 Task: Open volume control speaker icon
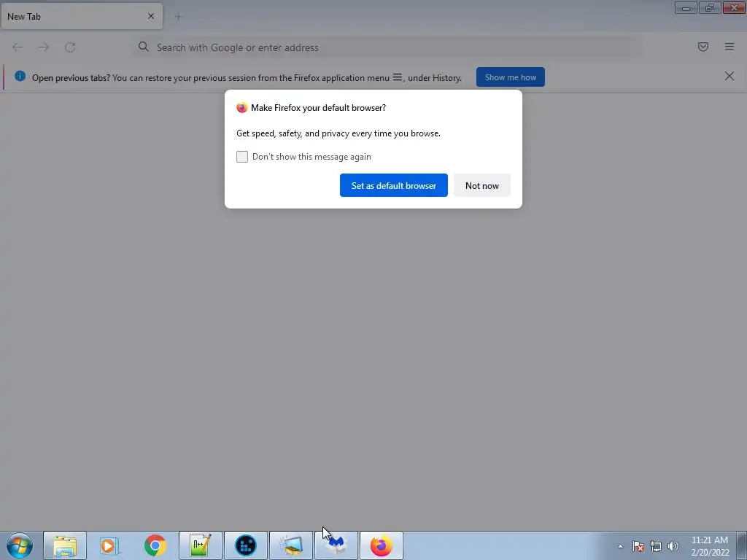click(673, 546)
